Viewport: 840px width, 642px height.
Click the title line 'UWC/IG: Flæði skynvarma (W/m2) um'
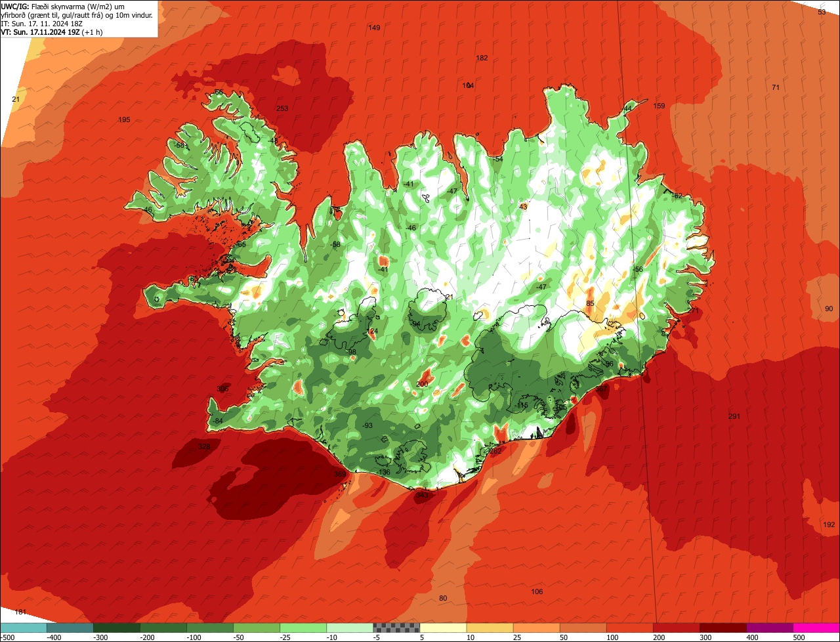pos(63,6)
